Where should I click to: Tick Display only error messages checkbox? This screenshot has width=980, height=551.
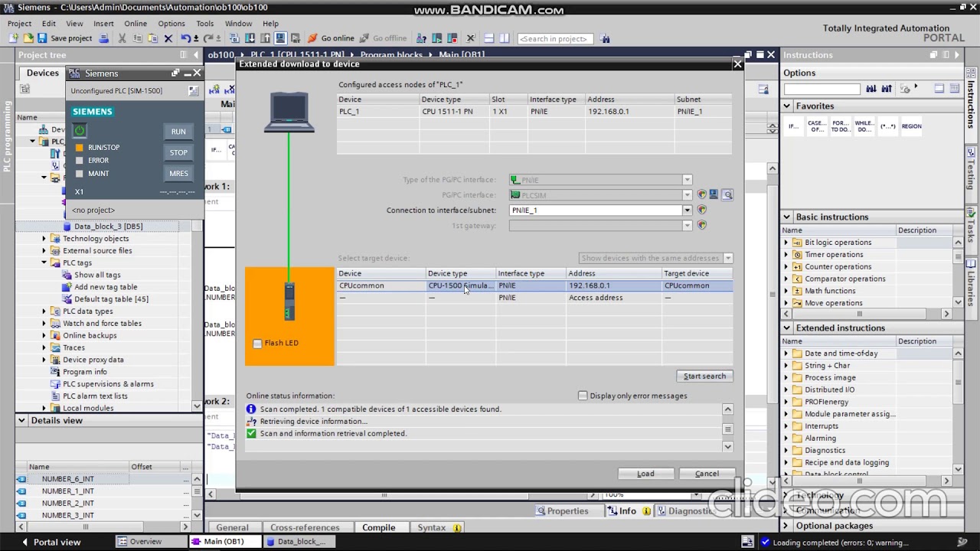[583, 396]
